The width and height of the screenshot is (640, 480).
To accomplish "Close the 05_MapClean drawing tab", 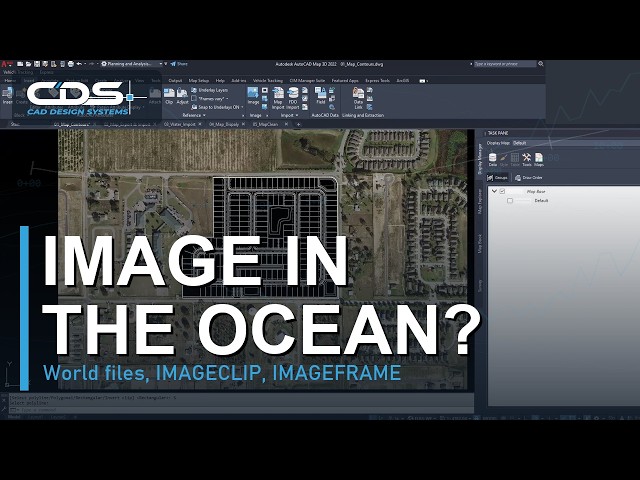I will (286, 124).
